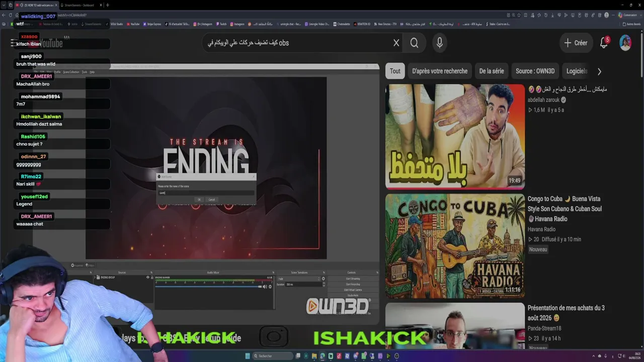Click OK in the Add Scene dialog
The height and width of the screenshot is (362, 644).
click(x=199, y=200)
